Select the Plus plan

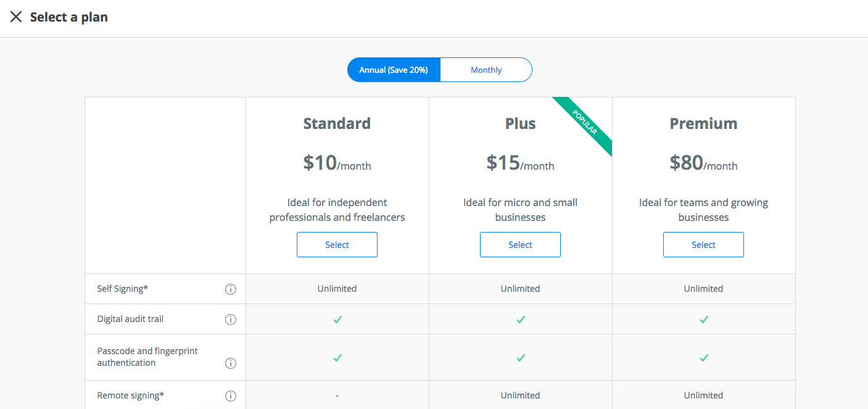(520, 245)
